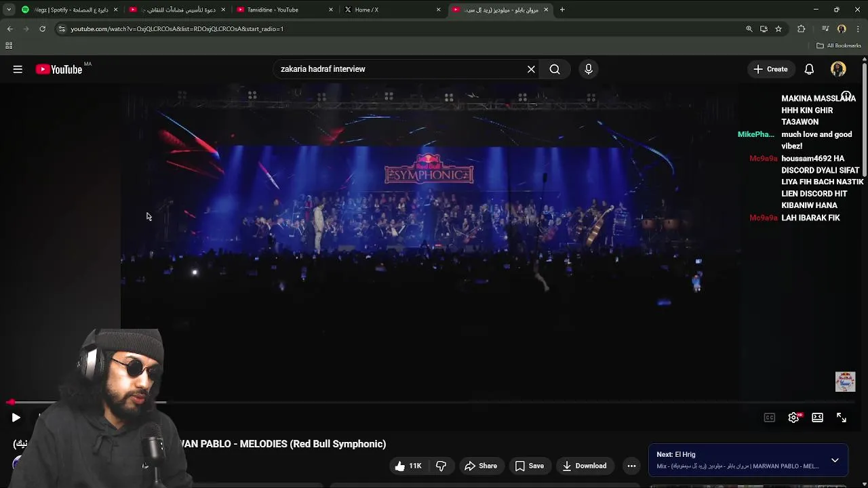The width and height of the screenshot is (868, 488).
Task: Click the MikePha... username in chat overlay
Action: pyautogui.click(x=756, y=134)
